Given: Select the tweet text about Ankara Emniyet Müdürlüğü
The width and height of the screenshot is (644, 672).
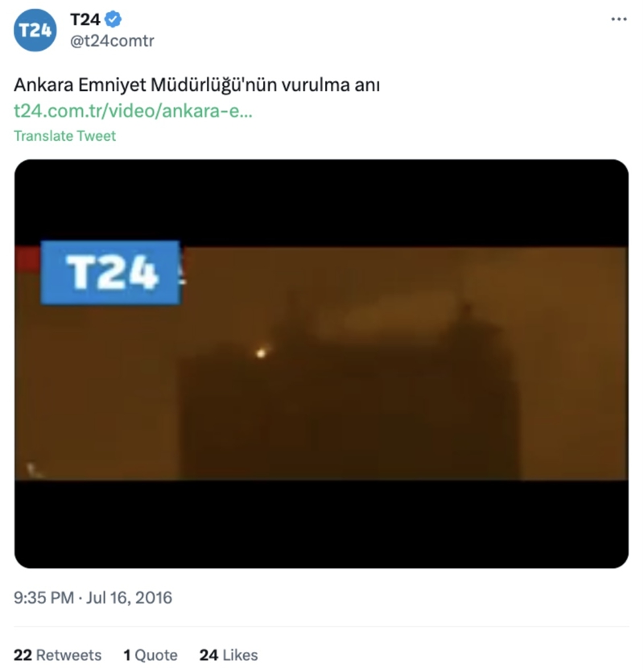Looking at the screenshot, I should (196, 85).
